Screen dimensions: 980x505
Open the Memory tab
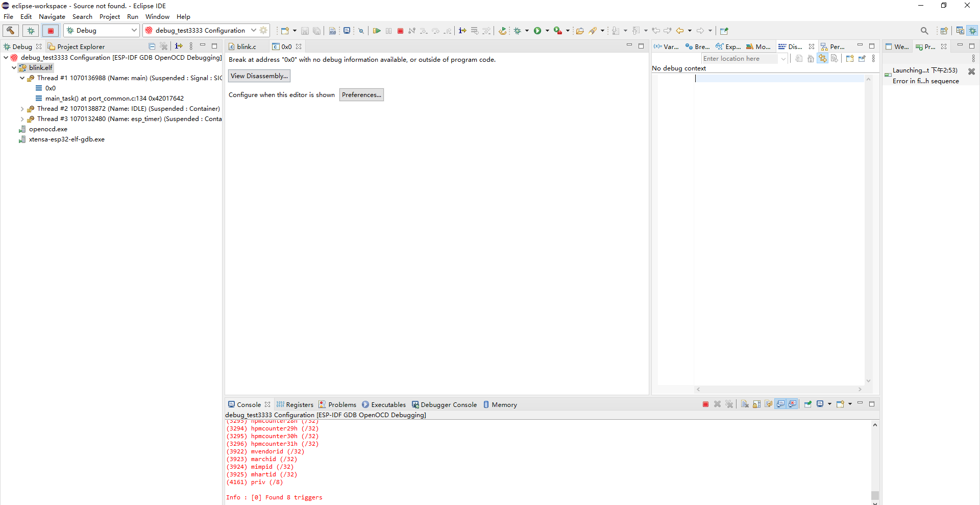(x=500, y=405)
